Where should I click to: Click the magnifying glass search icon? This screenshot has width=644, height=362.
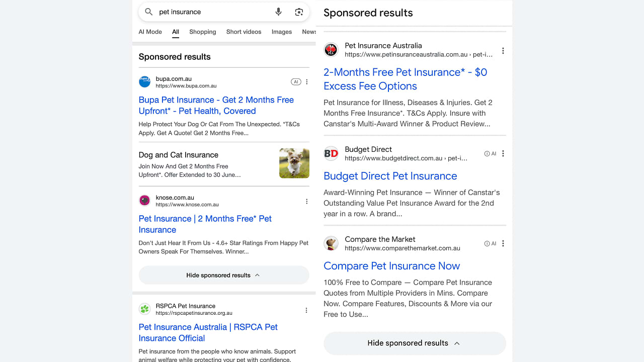148,12
